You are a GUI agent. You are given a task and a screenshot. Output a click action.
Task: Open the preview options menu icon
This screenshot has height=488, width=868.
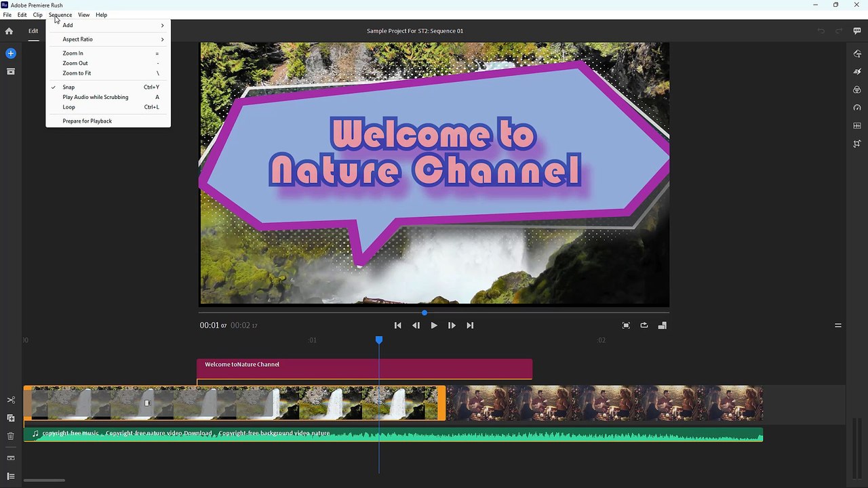click(x=838, y=325)
